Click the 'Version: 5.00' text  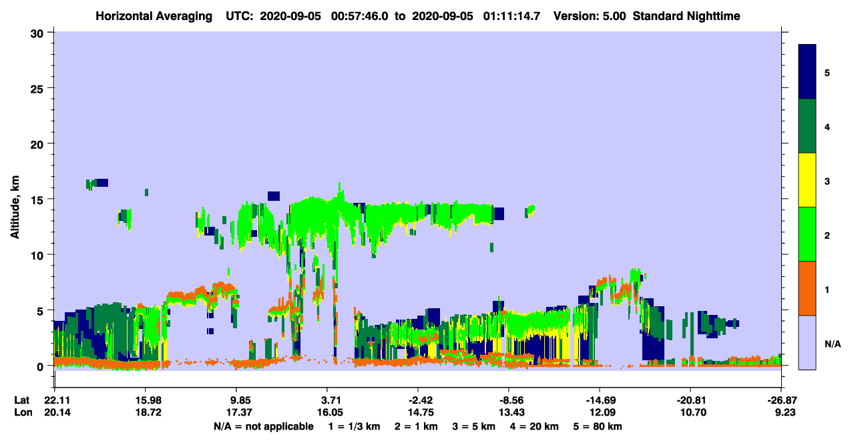click(588, 15)
